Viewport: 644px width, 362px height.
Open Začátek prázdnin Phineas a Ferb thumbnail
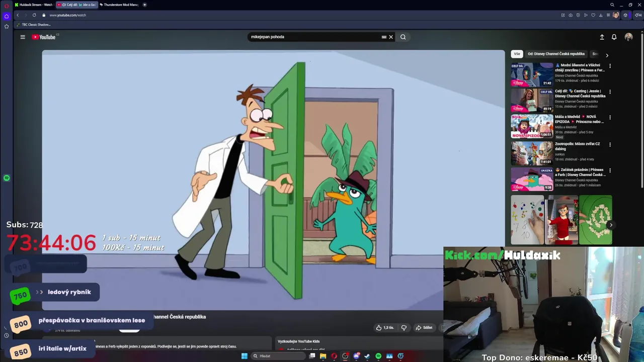532,179
